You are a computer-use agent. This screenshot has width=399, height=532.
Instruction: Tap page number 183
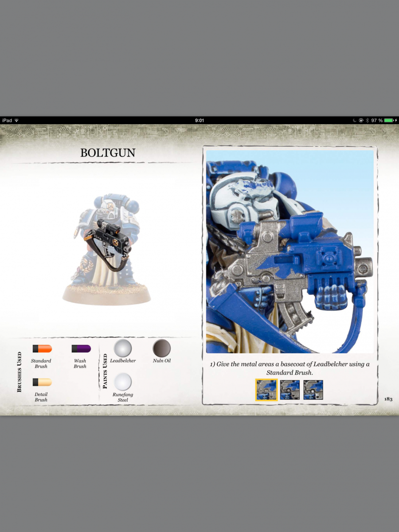pos(388,399)
